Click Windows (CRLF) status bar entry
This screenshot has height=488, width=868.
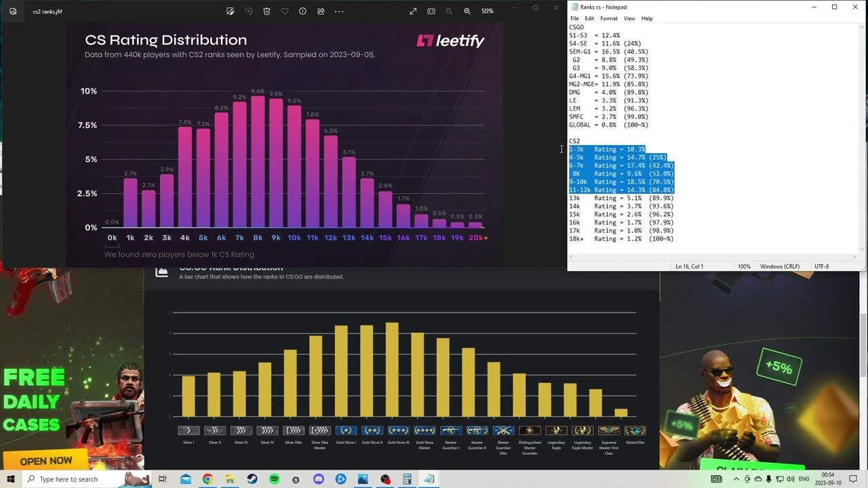coord(780,266)
